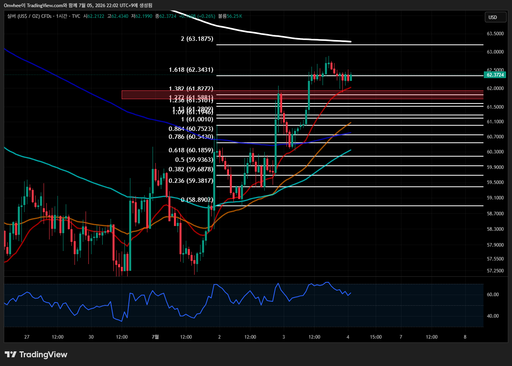The image size is (512, 366).
Task: Click Fibonacci level 0 (58.8902) label
Action: coord(197,200)
